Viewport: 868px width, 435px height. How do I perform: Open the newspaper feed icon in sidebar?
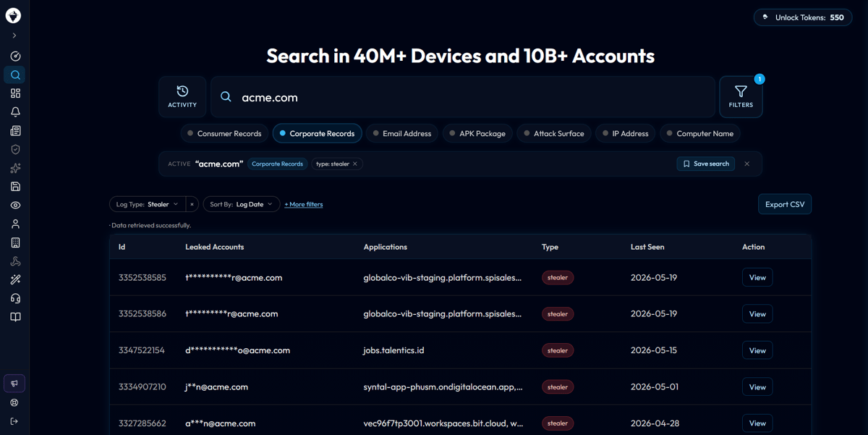[15, 131]
